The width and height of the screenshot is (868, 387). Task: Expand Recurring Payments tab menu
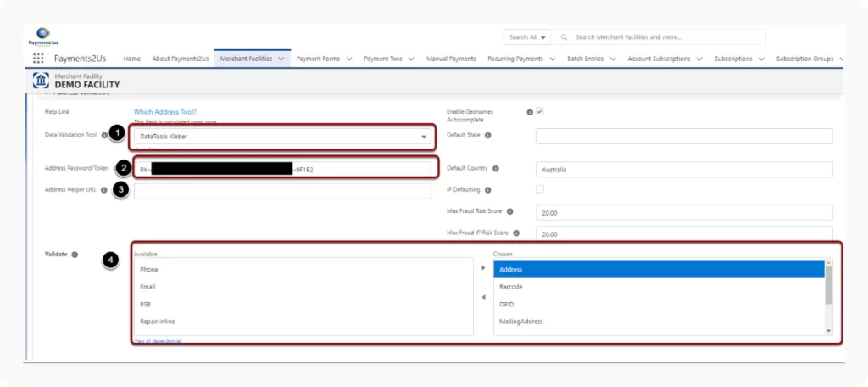[x=552, y=59]
